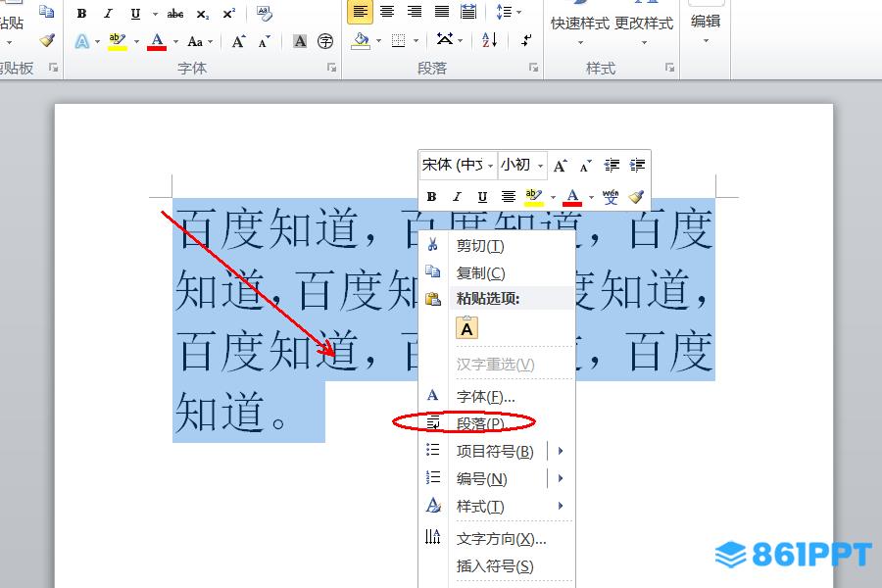Click the Sort A-Z icon
This screenshot has width=882, height=588.
click(x=489, y=40)
